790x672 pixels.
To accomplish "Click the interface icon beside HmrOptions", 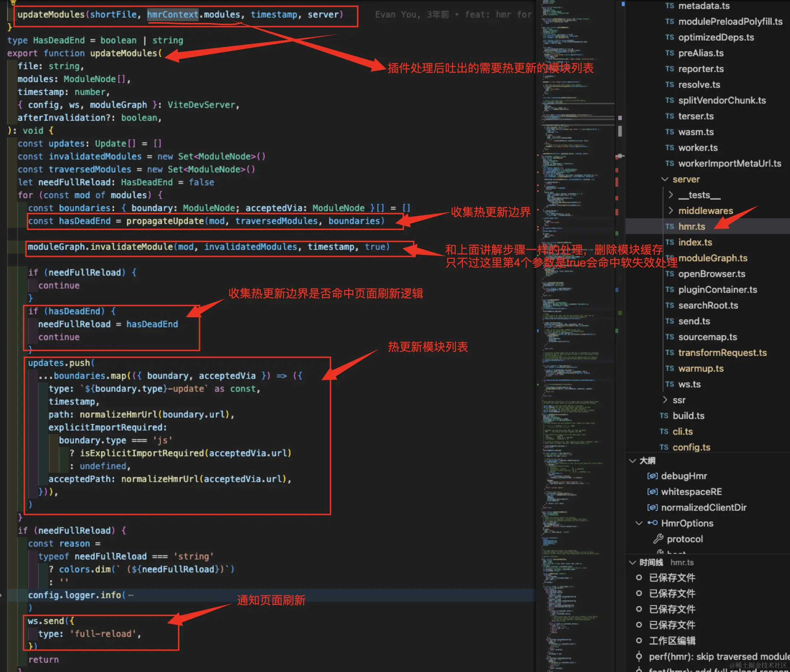I will tap(652, 523).
